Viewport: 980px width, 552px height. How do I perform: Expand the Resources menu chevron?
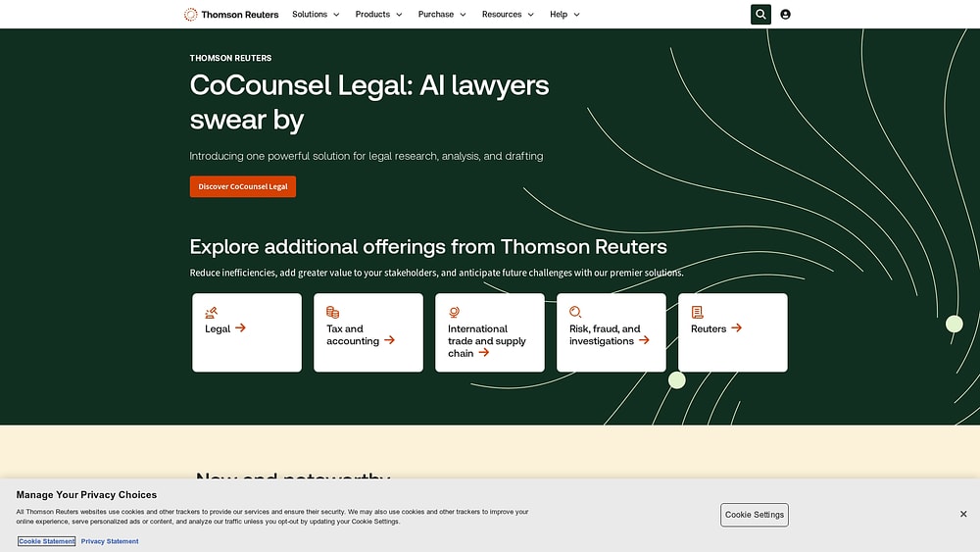(x=531, y=15)
